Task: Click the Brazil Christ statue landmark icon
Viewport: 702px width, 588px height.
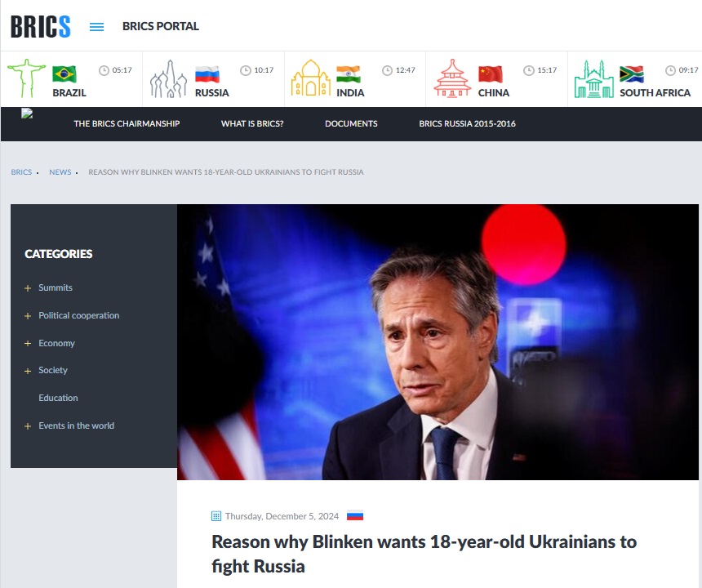Action: (x=26, y=78)
